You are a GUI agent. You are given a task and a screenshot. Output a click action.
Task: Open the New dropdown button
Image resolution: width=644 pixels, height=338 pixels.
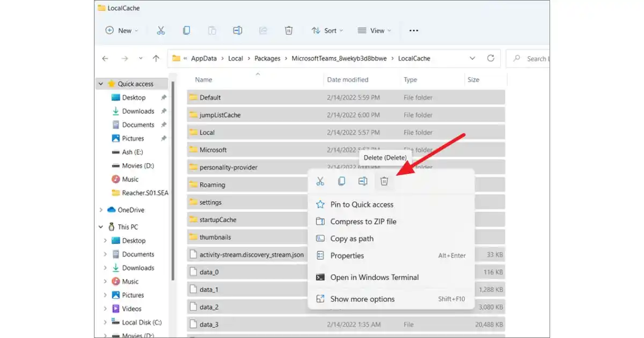(x=122, y=31)
